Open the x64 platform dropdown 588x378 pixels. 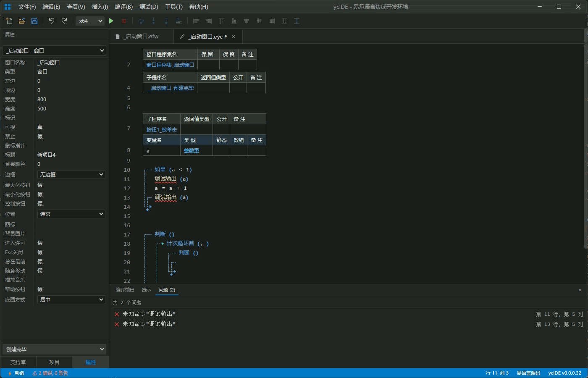tap(90, 21)
